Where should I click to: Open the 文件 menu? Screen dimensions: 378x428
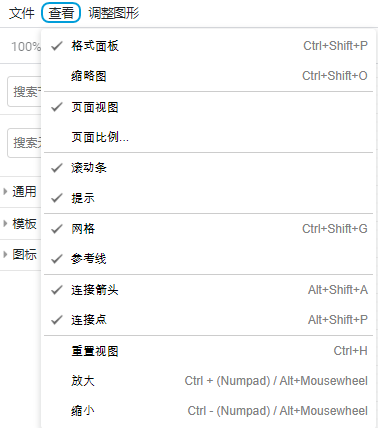[22, 13]
